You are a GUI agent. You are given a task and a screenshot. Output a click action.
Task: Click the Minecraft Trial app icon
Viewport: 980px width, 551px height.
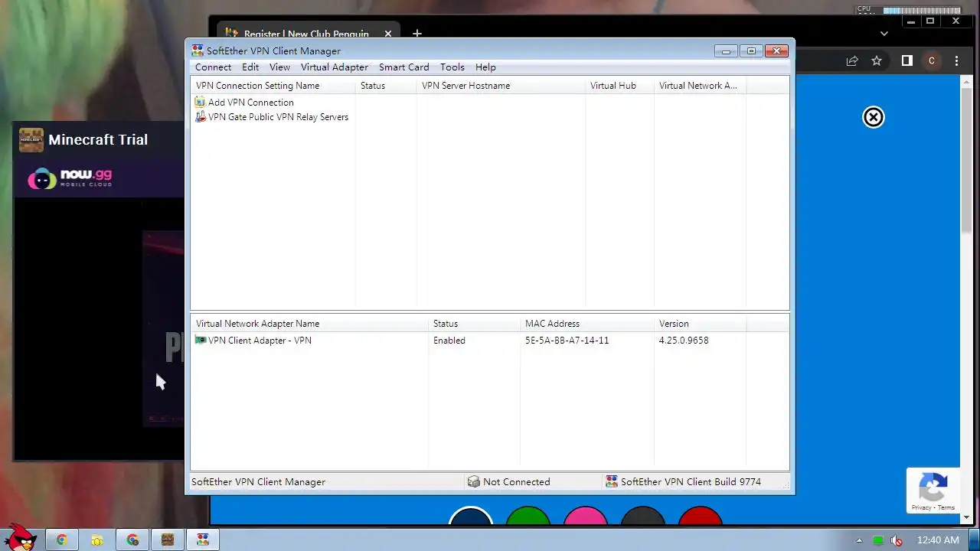point(31,140)
